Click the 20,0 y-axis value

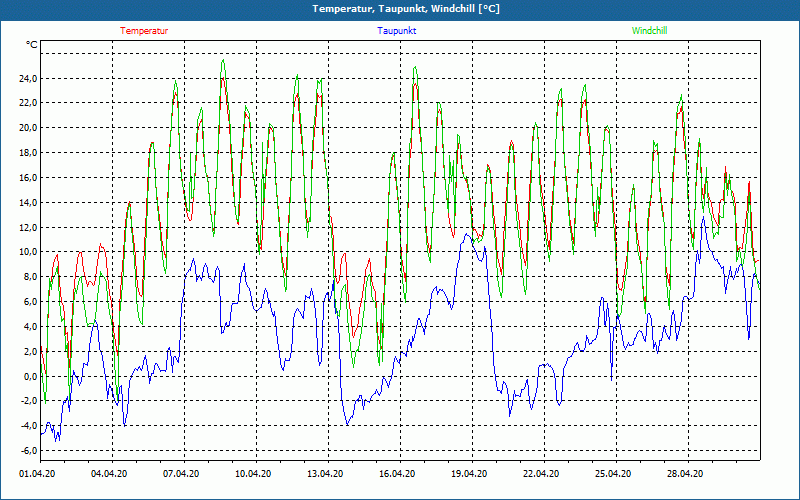pyautogui.click(x=27, y=128)
